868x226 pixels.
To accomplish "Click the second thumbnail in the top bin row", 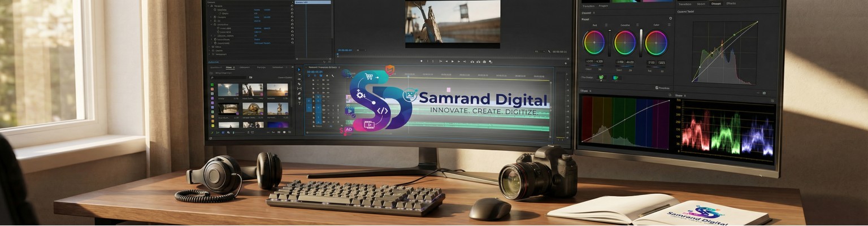I will [253, 90].
